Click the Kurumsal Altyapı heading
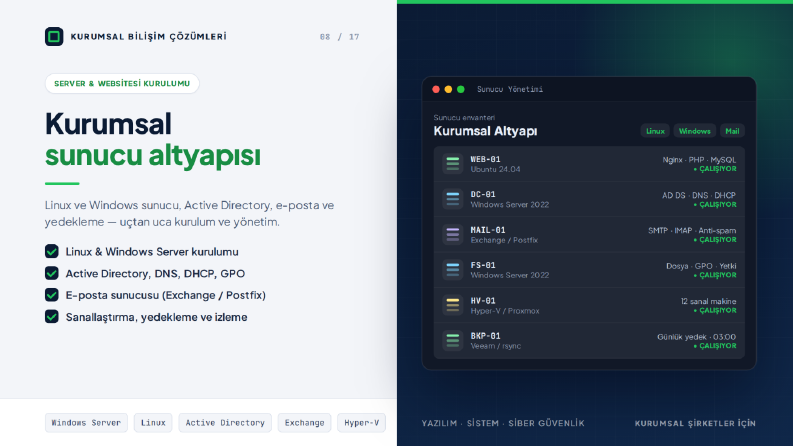Viewport: 793px width, 446px height. pyautogui.click(x=485, y=131)
